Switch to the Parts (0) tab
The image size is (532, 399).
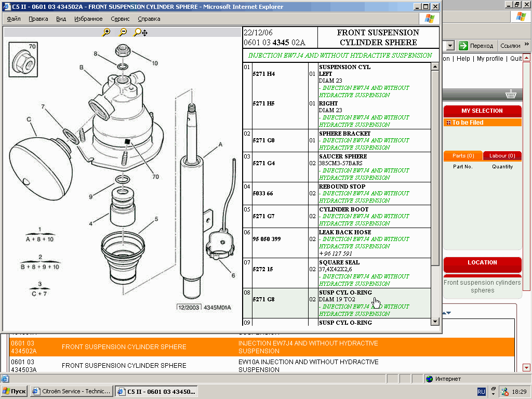point(463,156)
